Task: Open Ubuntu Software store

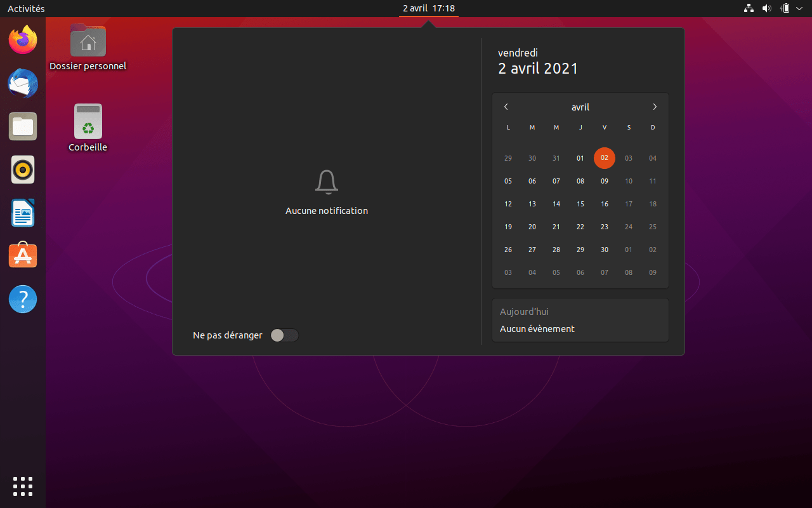Action: click(23, 255)
